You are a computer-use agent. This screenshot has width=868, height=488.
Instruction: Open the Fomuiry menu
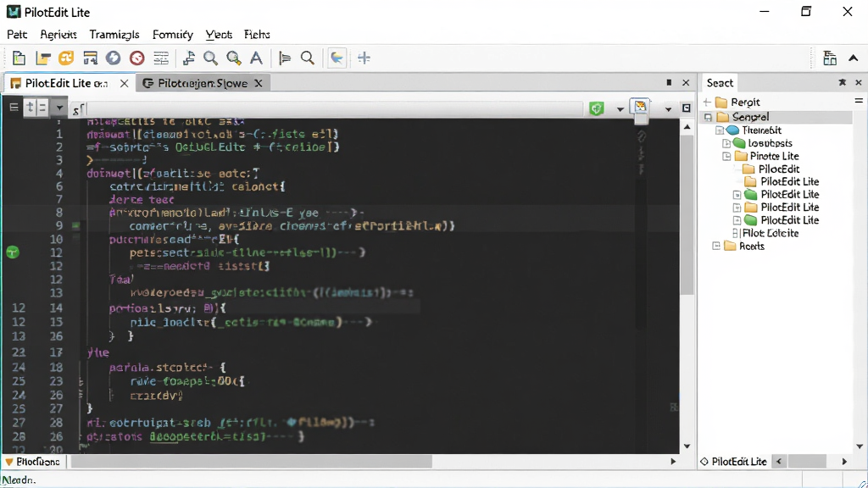(x=173, y=34)
